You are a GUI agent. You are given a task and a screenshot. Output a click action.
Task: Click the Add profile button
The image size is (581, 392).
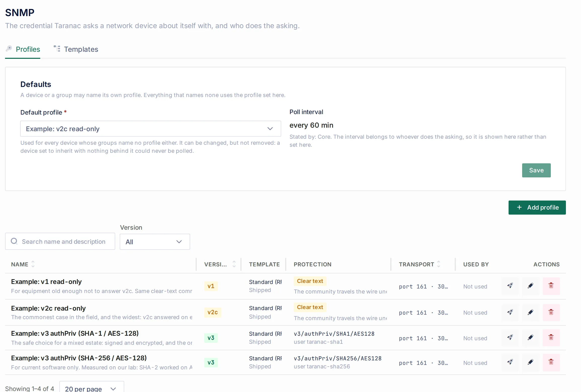tap(537, 208)
